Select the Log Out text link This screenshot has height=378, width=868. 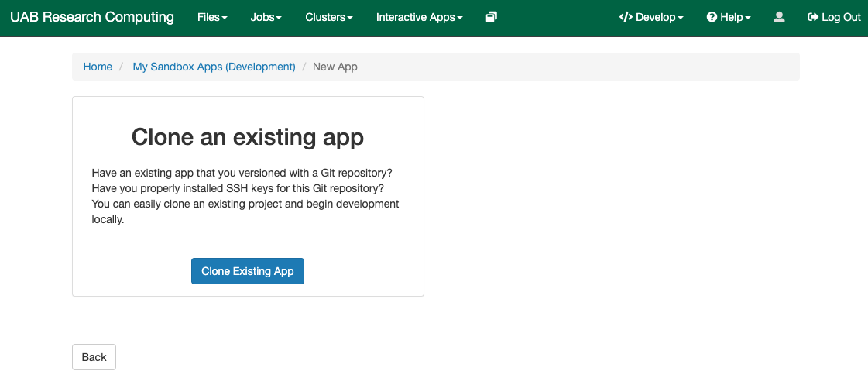click(841, 17)
